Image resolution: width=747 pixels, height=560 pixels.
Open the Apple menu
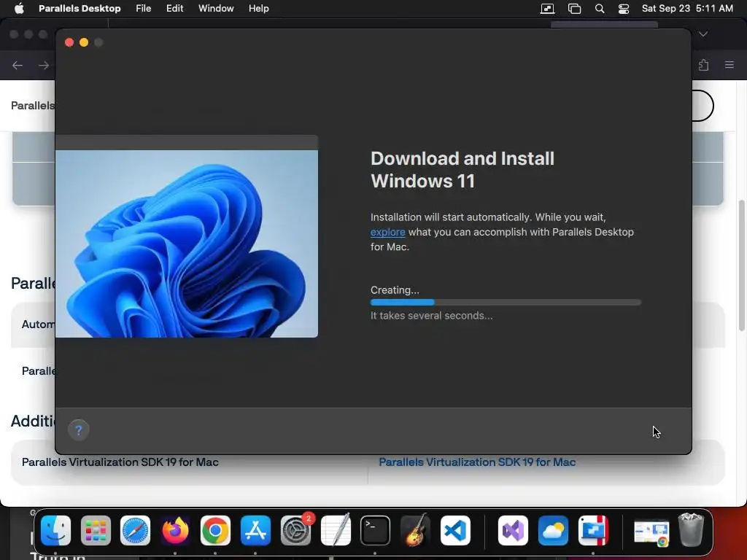point(19,9)
